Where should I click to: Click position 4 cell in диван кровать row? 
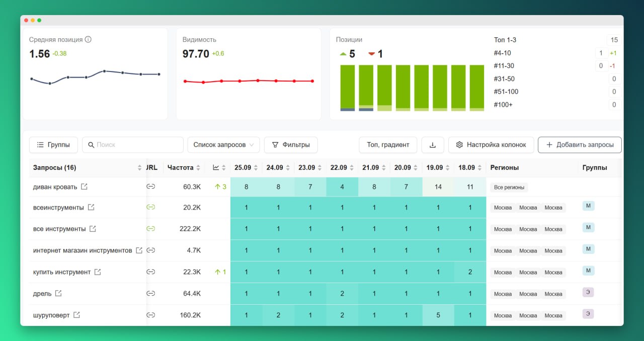[342, 187]
